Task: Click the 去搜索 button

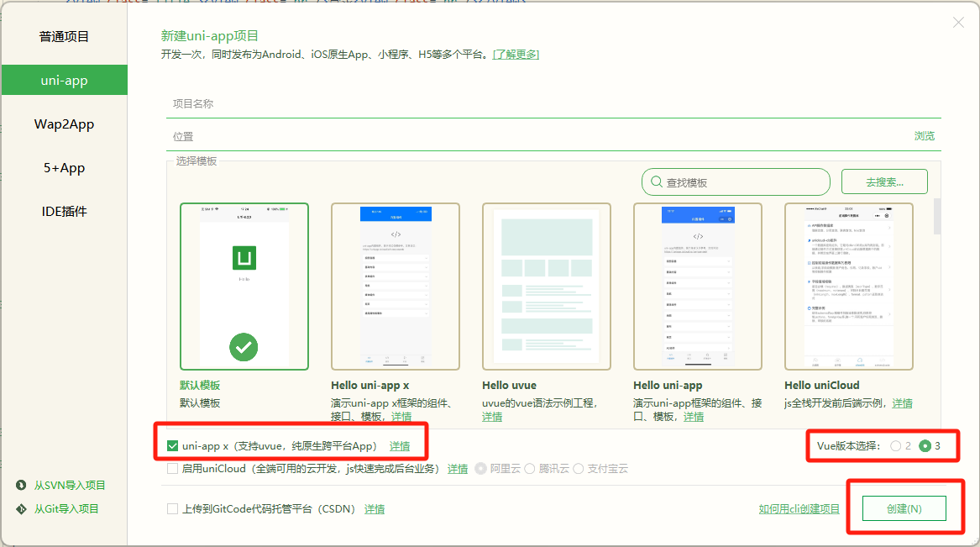Action: click(883, 181)
